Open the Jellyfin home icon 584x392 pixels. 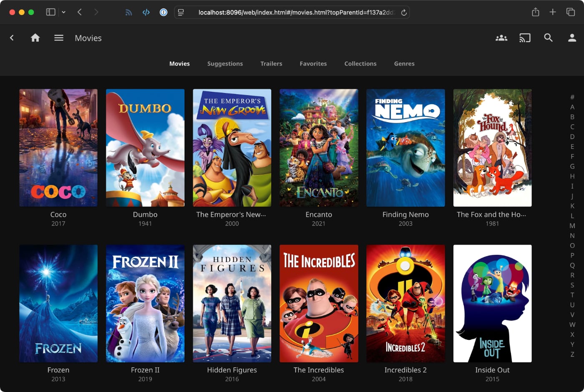pyautogui.click(x=35, y=38)
